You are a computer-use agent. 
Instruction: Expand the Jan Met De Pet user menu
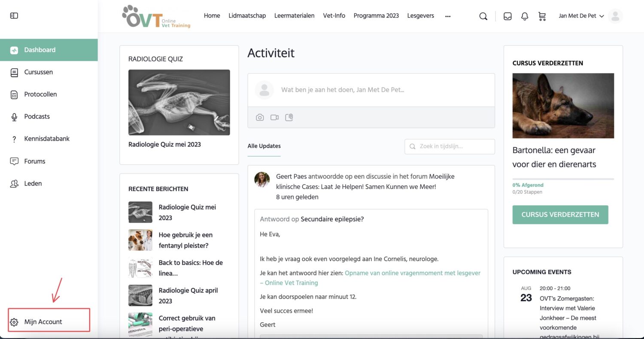[581, 16]
